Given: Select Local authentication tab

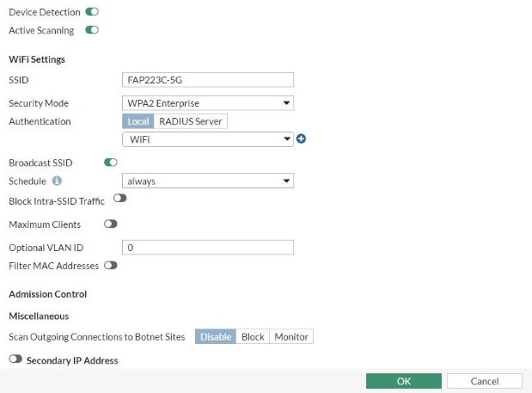Looking at the screenshot, I should (x=138, y=121).
